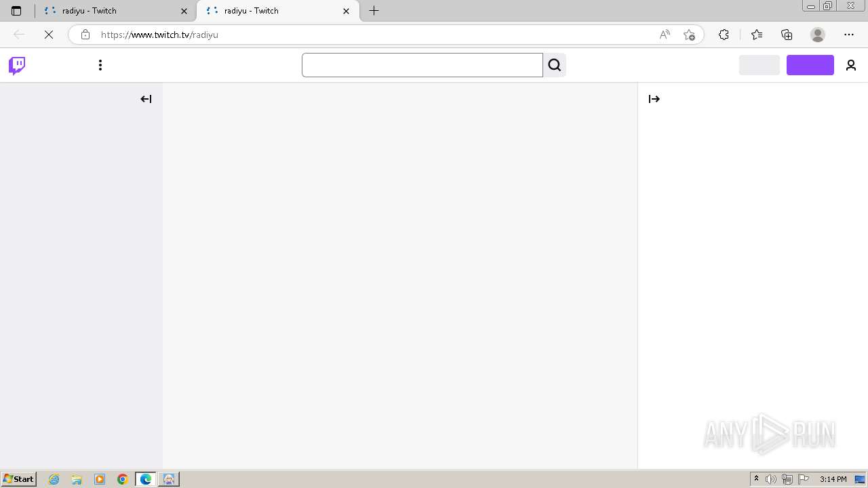Open the Twitch home logo
Screen dimensions: 868x488
tap(17, 66)
